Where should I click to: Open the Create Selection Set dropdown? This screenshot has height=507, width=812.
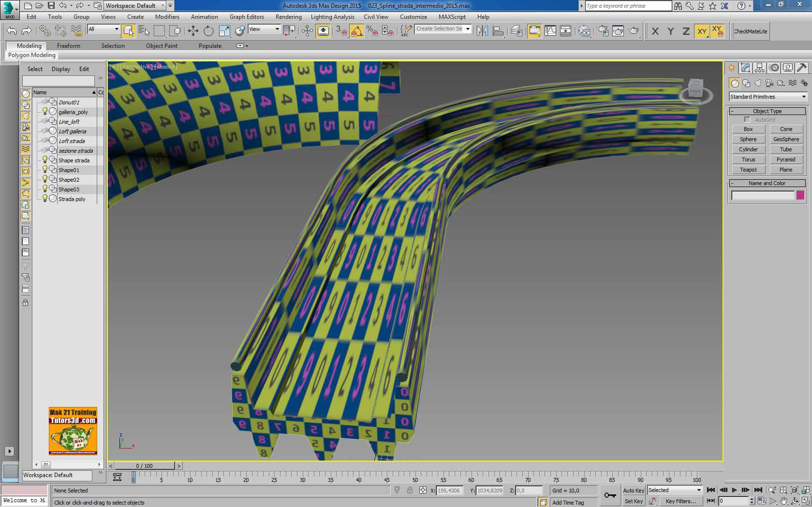click(x=443, y=29)
